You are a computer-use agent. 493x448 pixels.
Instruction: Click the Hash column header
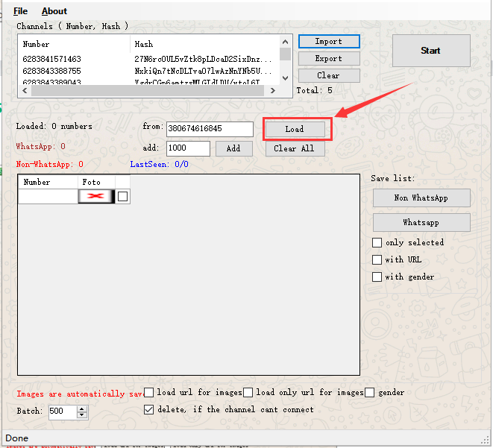tap(204, 44)
